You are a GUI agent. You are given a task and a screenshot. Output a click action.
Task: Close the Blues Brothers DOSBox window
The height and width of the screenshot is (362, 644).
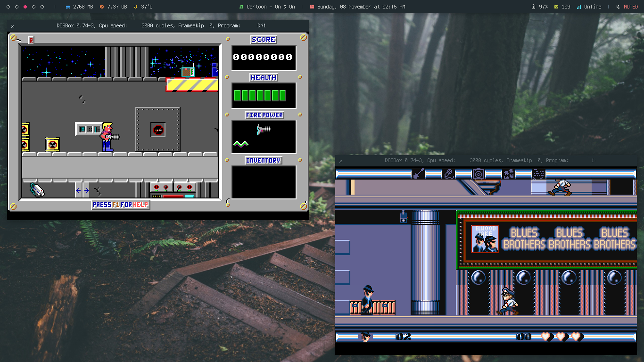(x=341, y=161)
